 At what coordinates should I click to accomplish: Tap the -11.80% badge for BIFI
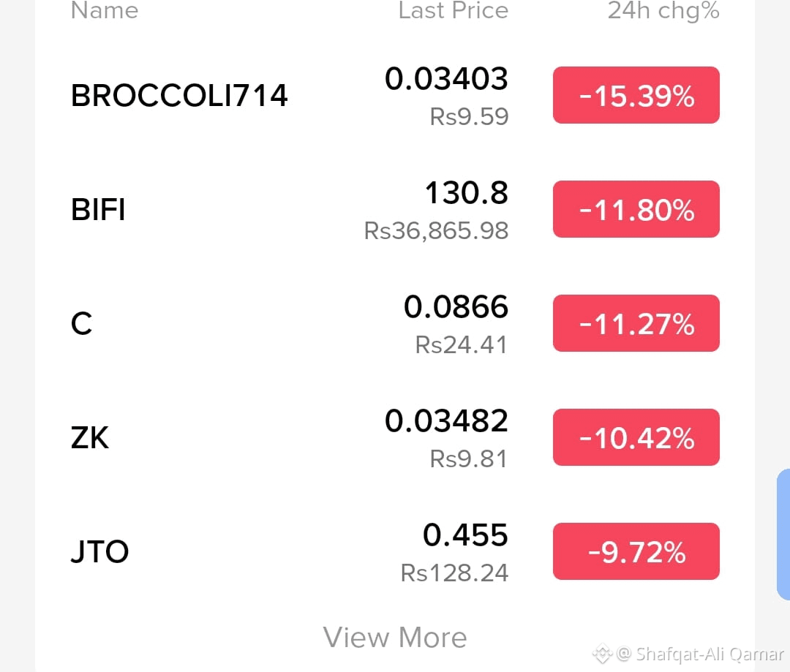[x=636, y=209]
